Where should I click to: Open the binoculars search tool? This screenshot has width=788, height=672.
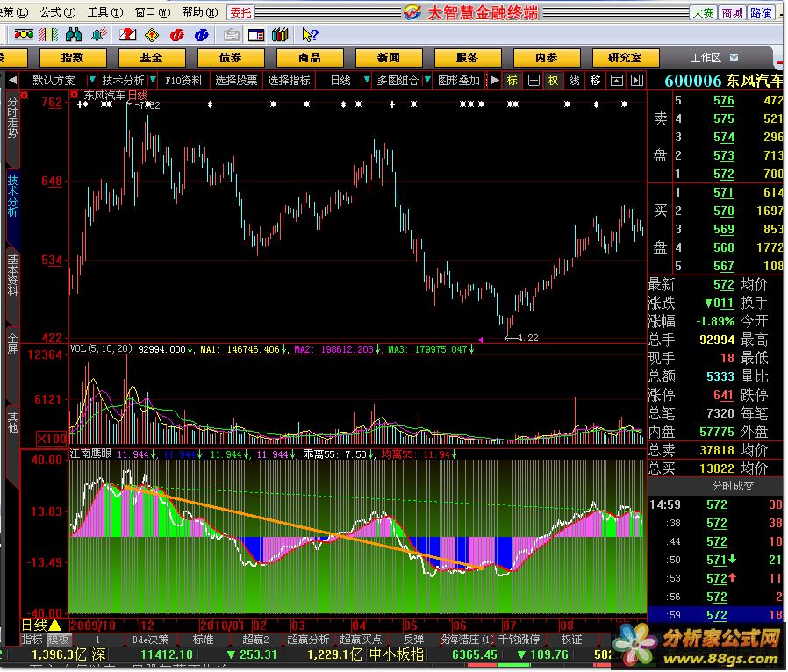pos(74,34)
